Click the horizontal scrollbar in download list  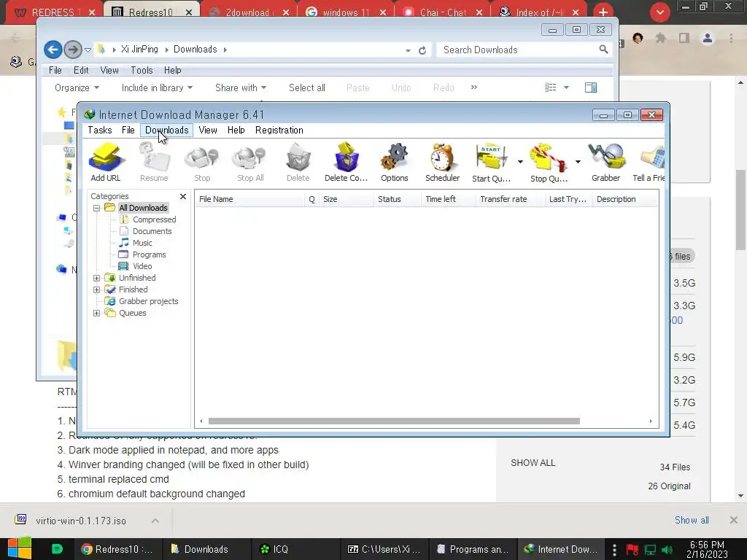tap(394, 421)
